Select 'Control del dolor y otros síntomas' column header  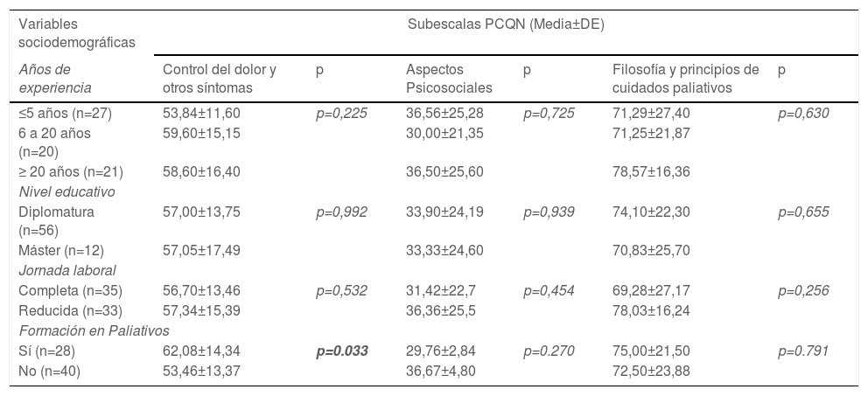[x=220, y=78]
